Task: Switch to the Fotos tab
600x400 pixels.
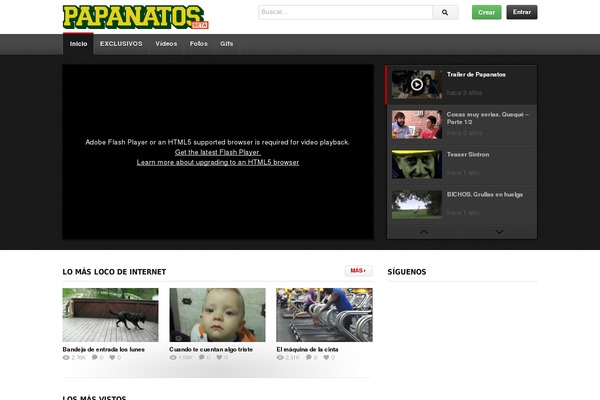Action: pos(199,44)
